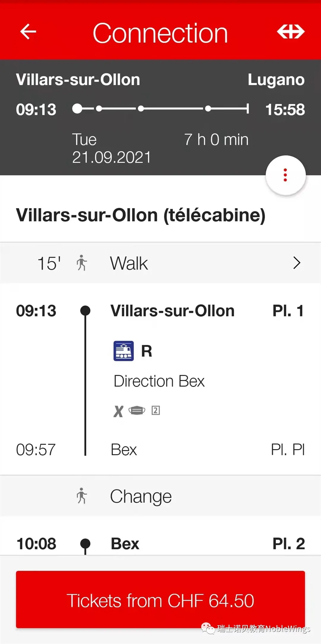
Task: Open the Change transfer row
Action: (160, 496)
